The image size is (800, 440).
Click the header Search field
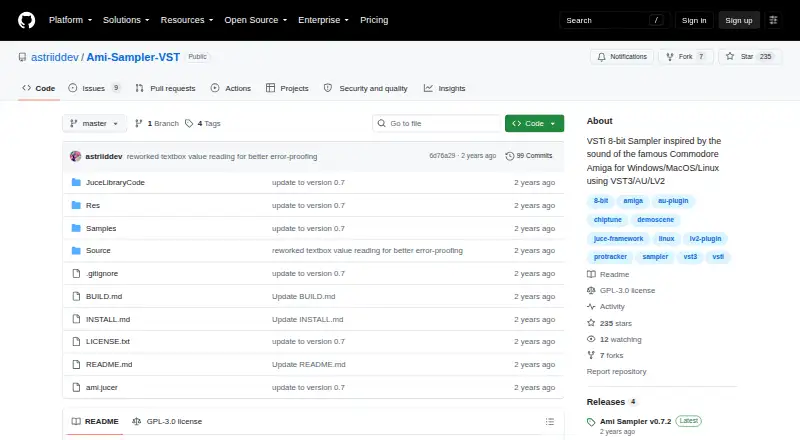point(615,20)
